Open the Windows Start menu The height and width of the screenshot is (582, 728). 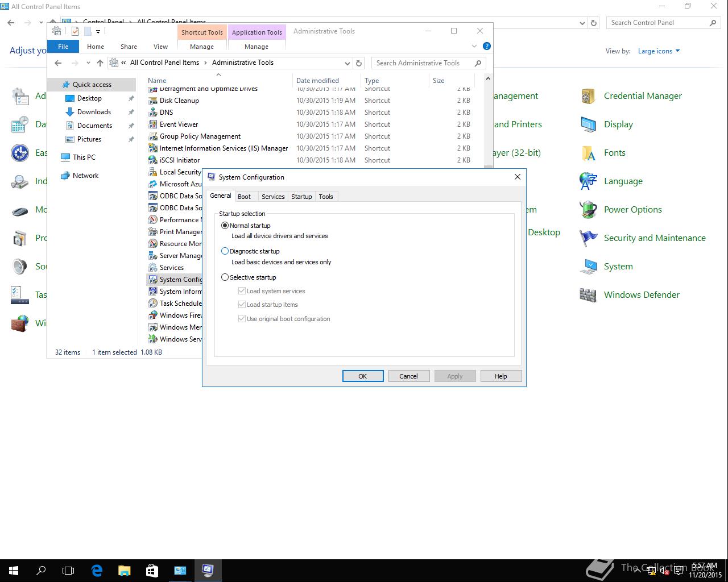pyautogui.click(x=14, y=570)
